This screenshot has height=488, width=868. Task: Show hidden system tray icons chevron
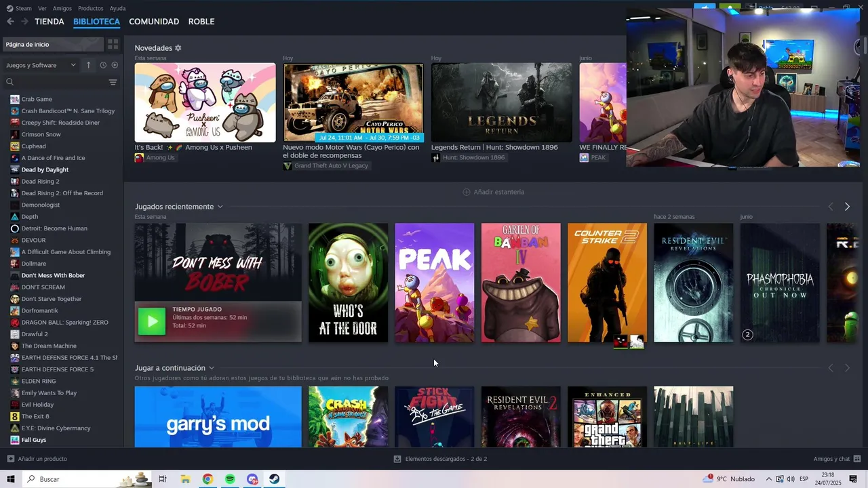(x=768, y=479)
